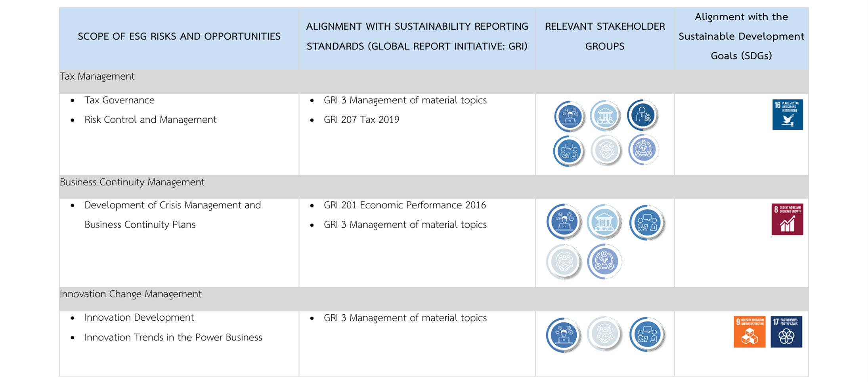
Task: Click the certified person icon in Tax Management
Action: click(642, 115)
